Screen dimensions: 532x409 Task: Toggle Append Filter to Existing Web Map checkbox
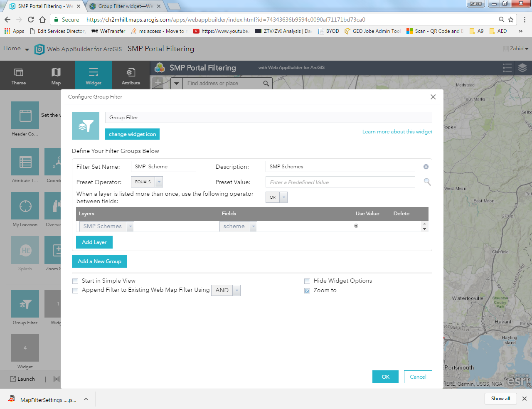coord(75,291)
